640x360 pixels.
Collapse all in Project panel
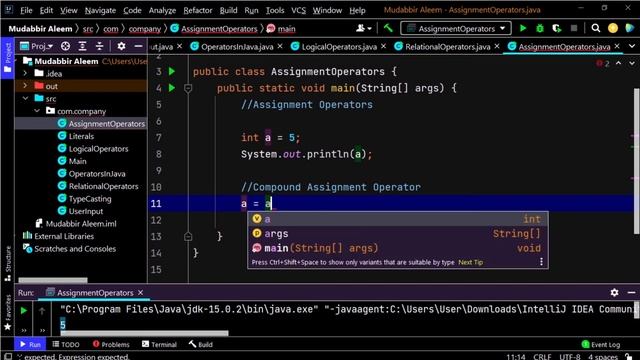click(100, 46)
